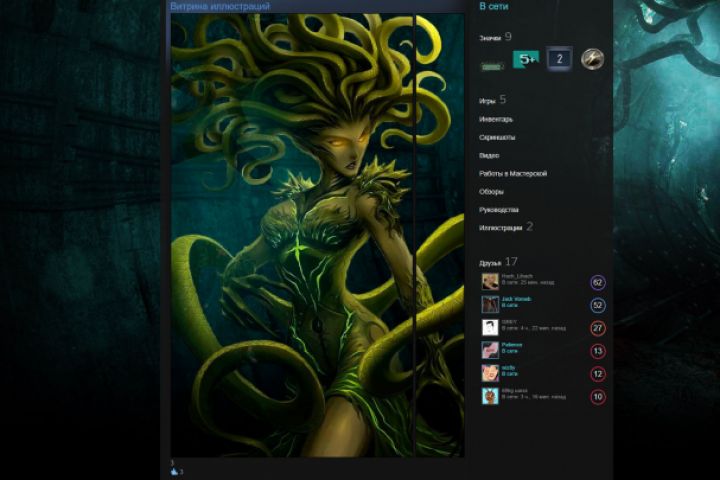Click the level 10 badge circle
720x480 pixels.
[x=597, y=397]
